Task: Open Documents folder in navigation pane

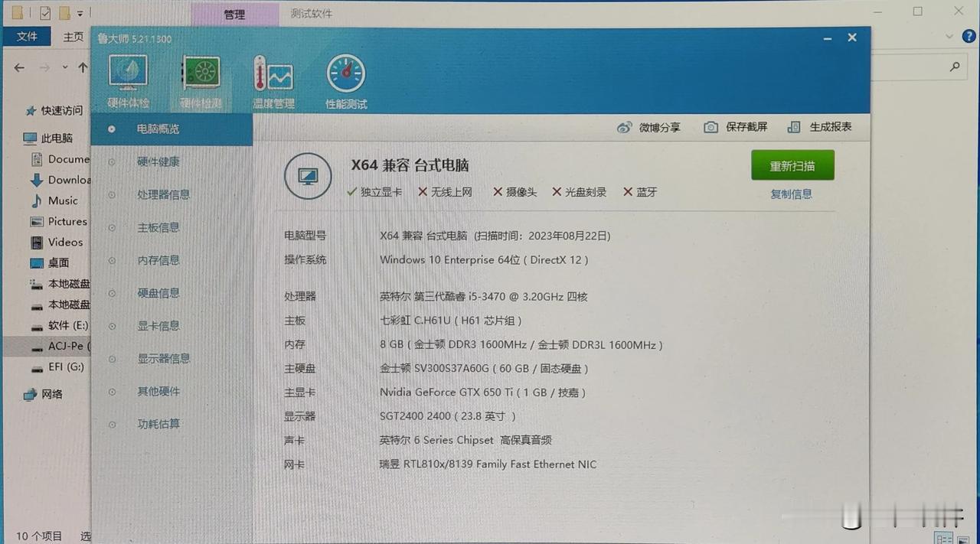Action: pyautogui.click(x=60, y=159)
